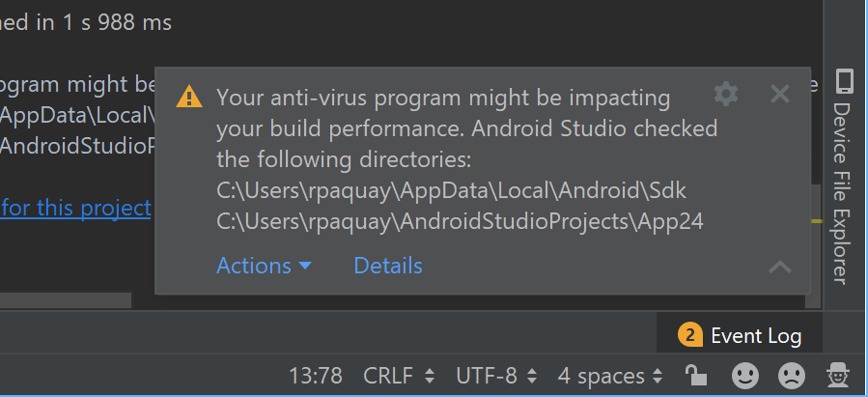This screenshot has height=397, width=868.
Task: Toggle the read-only lock icon
Action: [x=694, y=375]
